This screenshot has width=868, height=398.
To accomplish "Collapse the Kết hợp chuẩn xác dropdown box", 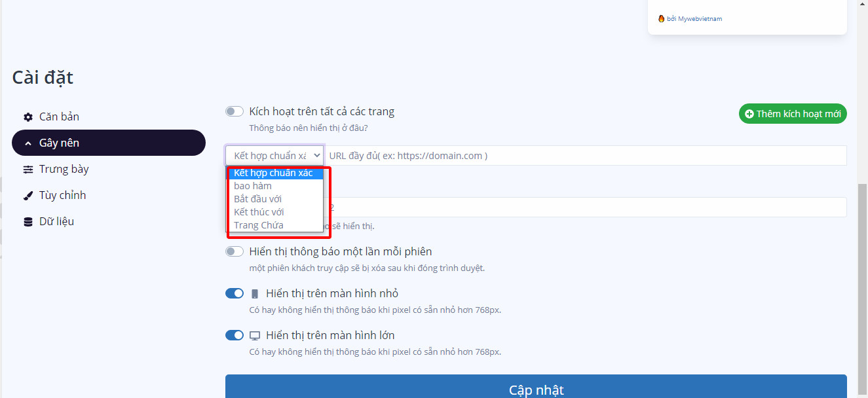I will (274, 156).
